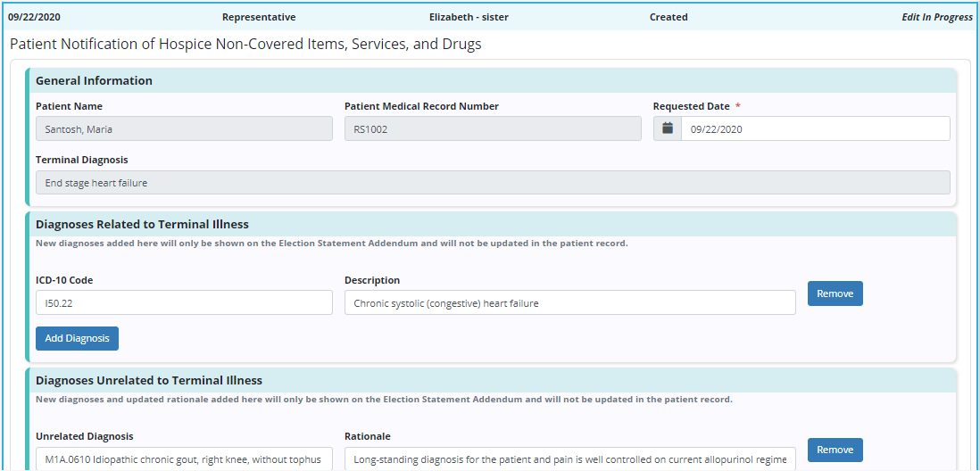Click Diagnoses Unrelated to Terminal Illness header

pos(148,381)
